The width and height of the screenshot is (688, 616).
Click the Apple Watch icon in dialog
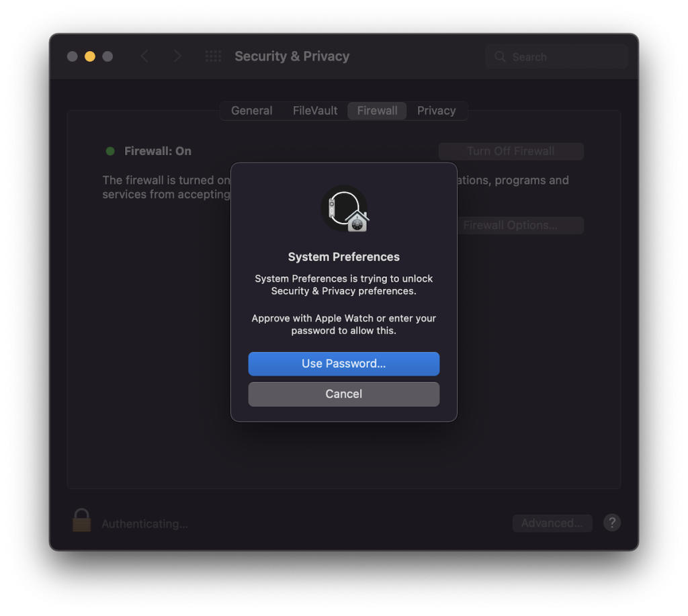pyautogui.click(x=344, y=209)
